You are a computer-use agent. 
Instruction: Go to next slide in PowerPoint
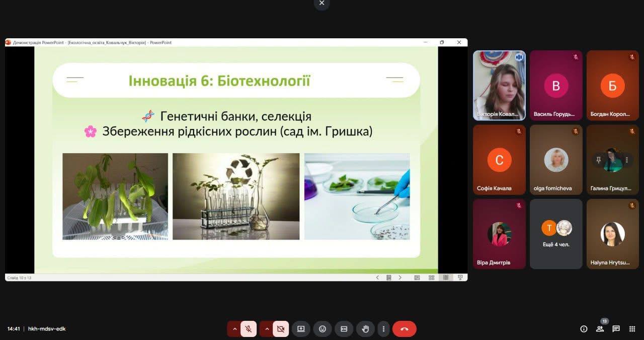[x=400, y=278]
